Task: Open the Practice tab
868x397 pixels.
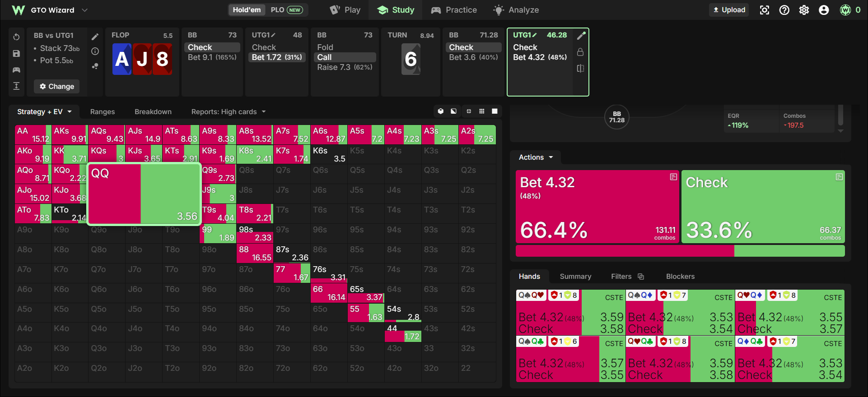Action: [x=454, y=10]
